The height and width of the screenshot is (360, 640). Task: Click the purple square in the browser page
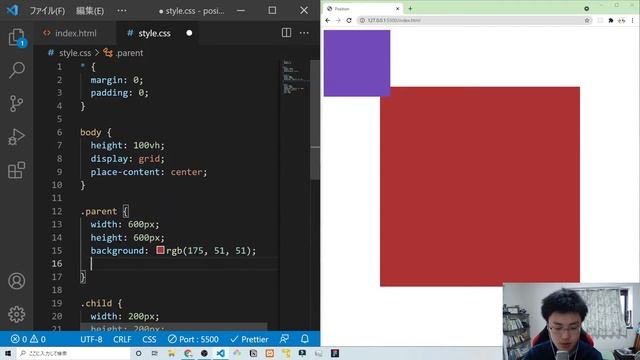(357, 63)
